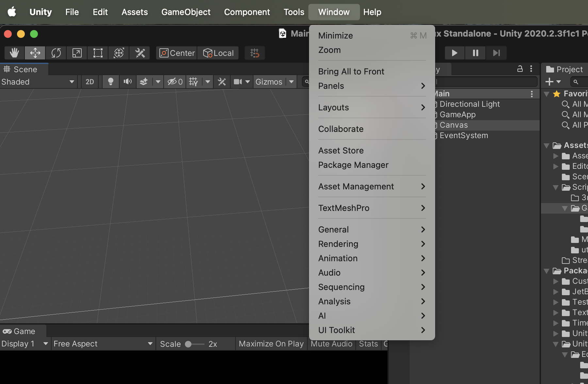This screenshot has height=384, width=588.
Task: Toggle Mute Audio in Game view
Action: pyautogui.click(x=332, y=344)
